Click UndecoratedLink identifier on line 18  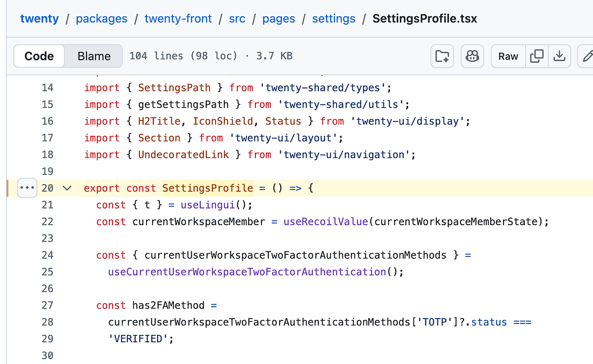point(183,155)
